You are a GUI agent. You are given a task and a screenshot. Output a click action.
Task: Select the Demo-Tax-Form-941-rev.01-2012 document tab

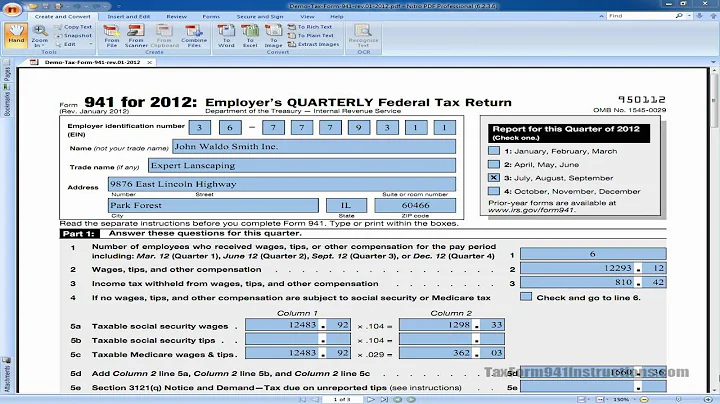(92, 62)
